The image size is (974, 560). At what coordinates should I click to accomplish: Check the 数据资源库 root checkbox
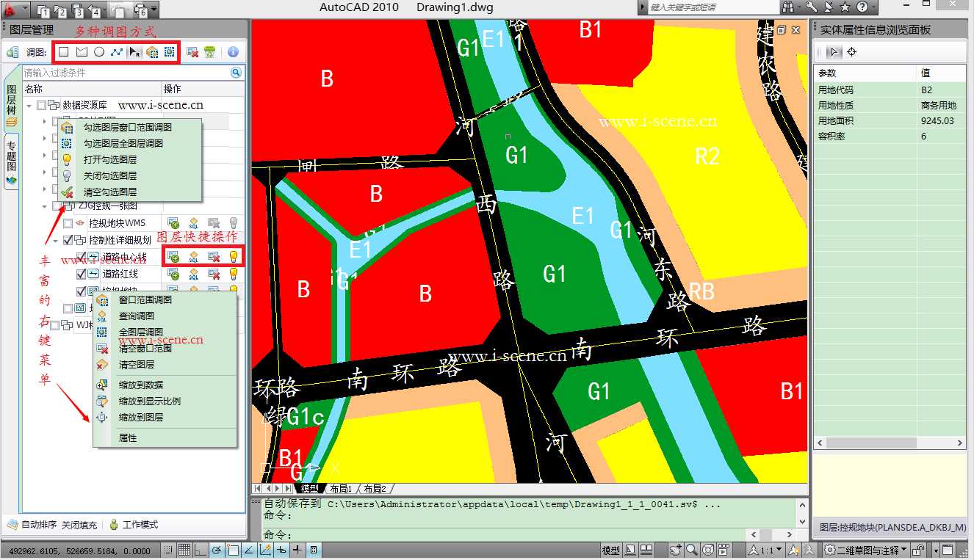click(41, 105)
